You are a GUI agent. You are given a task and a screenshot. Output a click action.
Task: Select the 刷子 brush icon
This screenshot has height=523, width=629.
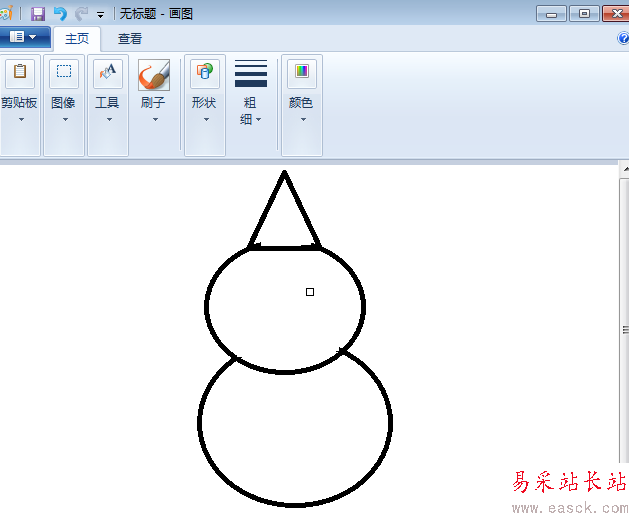[x=154, y=75]
